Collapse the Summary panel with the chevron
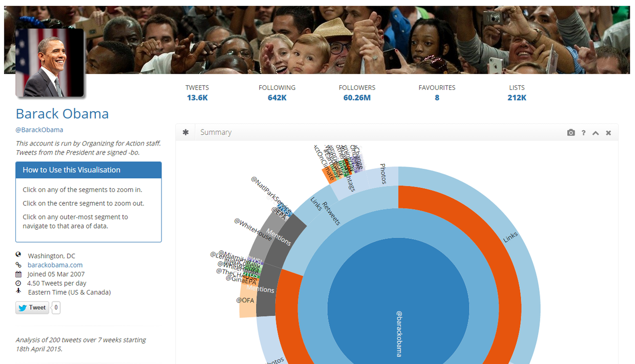 point(595,133)
